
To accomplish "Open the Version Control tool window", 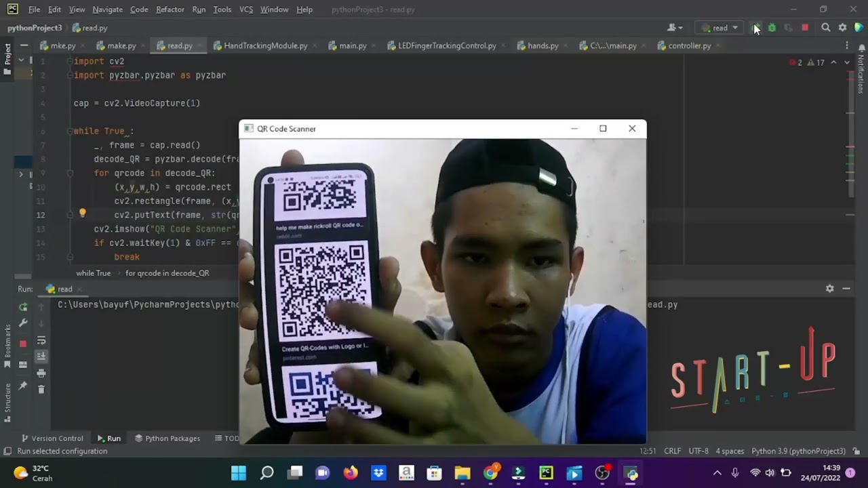I will tap(52, 439).
